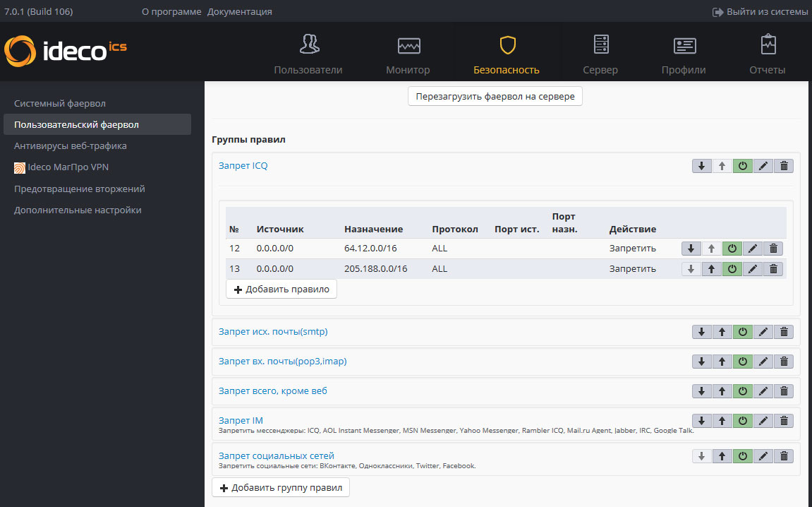Expand Запрет вх. почты(pop3,imap) group

click(x=283, y=362)
